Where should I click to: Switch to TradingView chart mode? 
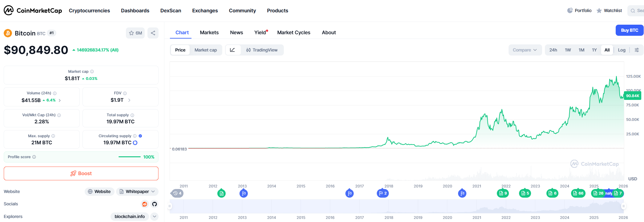click(262, 50)
